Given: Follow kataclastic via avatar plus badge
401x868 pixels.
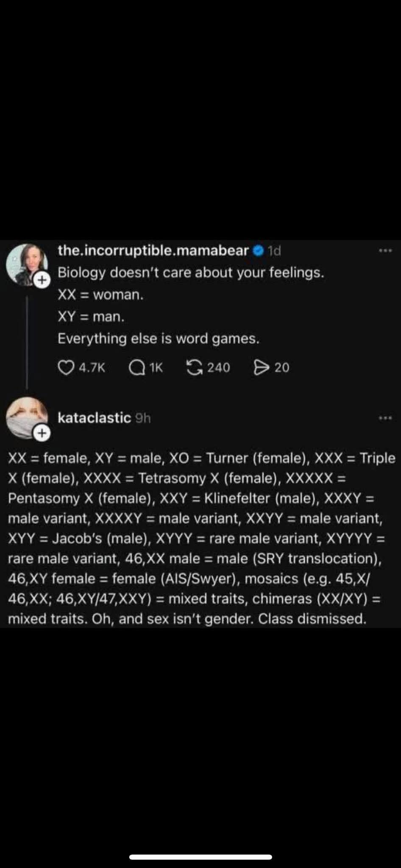Looking at the screenshot, I should [x=42, y=433].
